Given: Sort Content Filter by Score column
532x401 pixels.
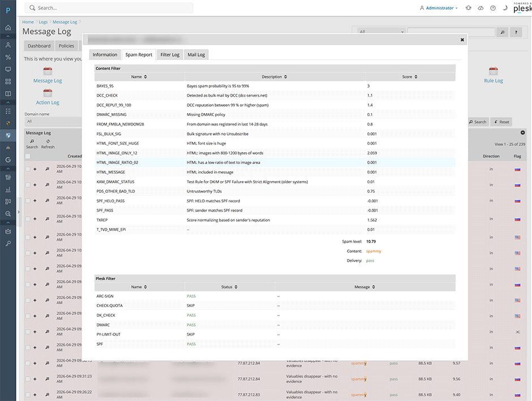Looking at the screenshot, I should pyautogui.click(x=410, y=76).
